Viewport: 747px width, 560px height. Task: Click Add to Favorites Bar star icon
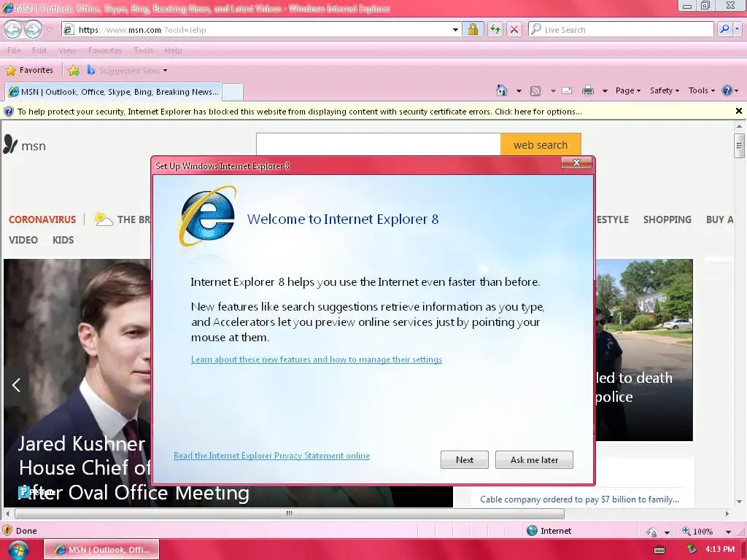tap(74, 71)
